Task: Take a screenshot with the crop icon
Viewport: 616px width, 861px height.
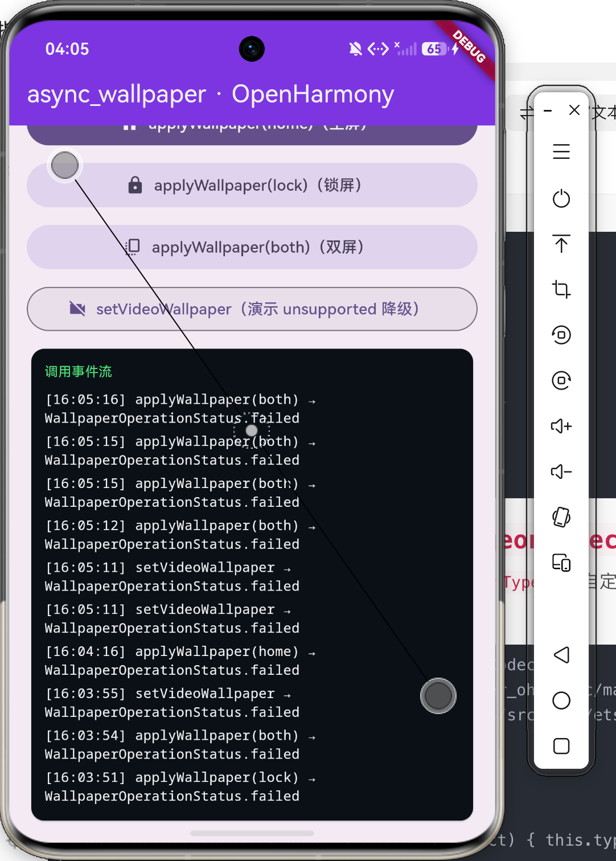Action: (x=561, y=289)
